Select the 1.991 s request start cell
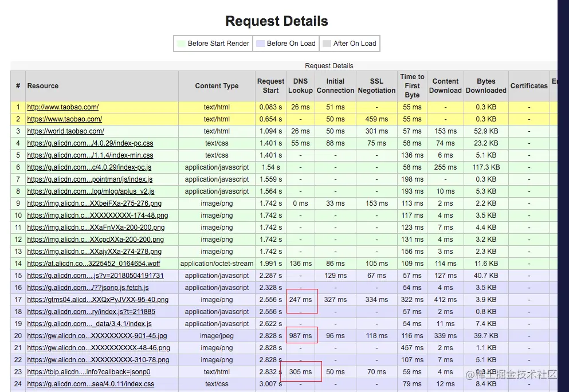The height and width of the screenshot is (392, 569). (x=270, y=264)
